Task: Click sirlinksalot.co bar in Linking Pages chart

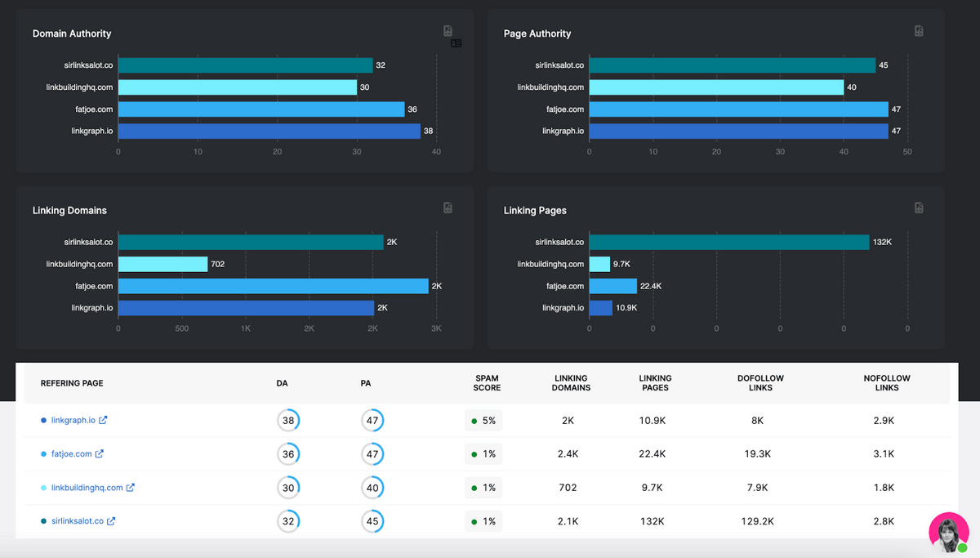Action: (x=728, y=242)
